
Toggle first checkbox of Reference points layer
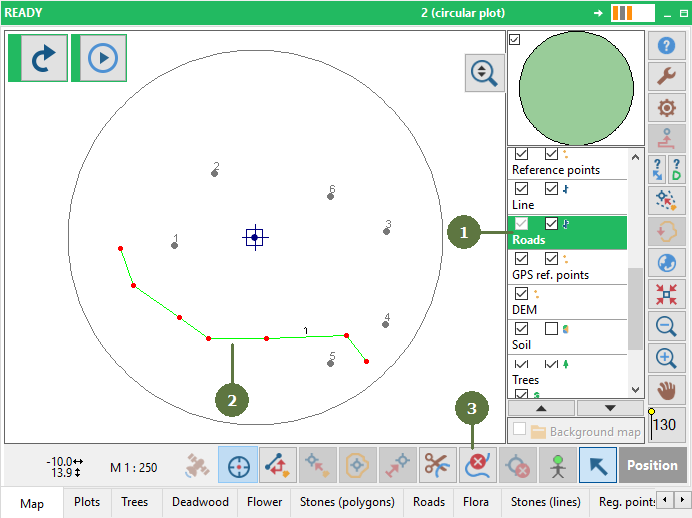tap(522, 154)
